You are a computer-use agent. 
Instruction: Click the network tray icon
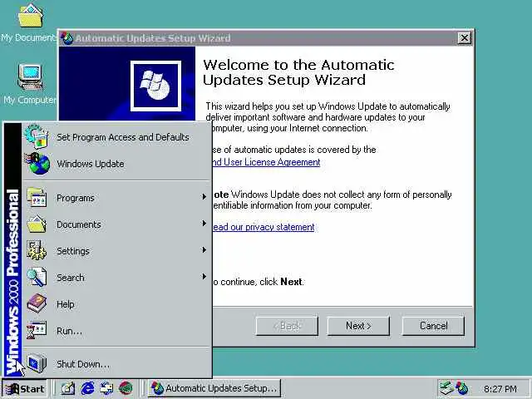click(x=446, y=388)
